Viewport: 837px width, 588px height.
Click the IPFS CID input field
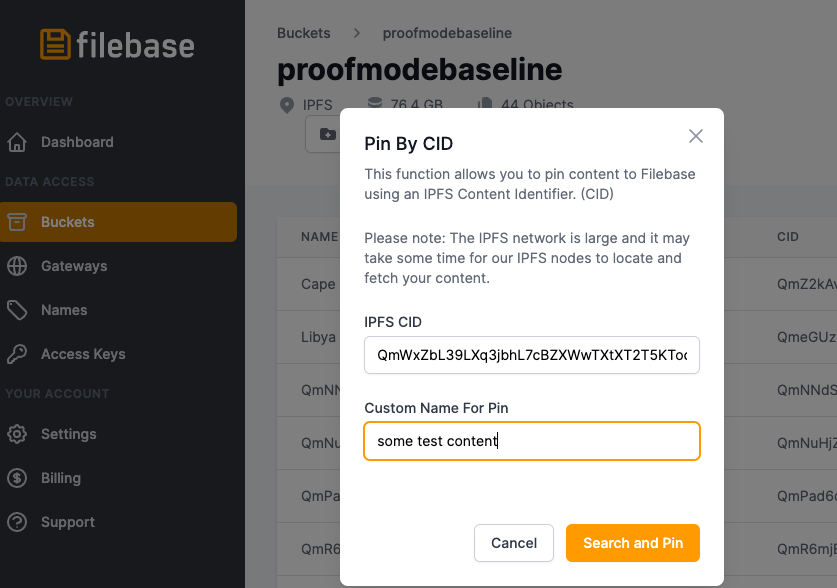tap(531, 356)
